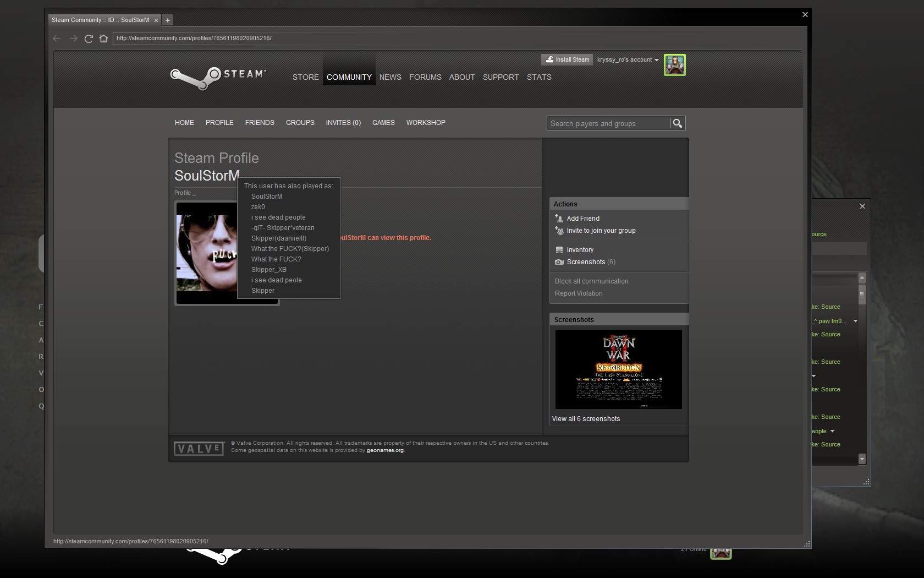The image size is (924, 578).
Task: Open the SUPPORT page
Action: pos(501,77)
